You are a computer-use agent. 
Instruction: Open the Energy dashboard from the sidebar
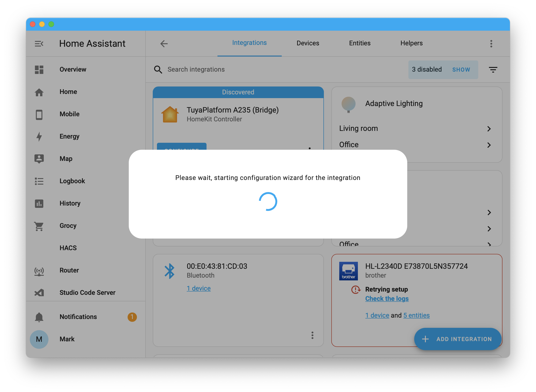pos(69,136)
